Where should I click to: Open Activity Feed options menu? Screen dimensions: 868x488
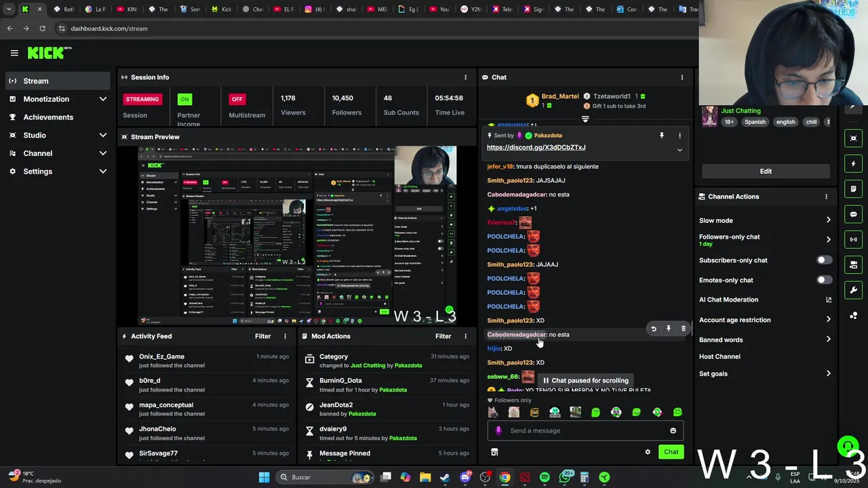click(285, 336)
